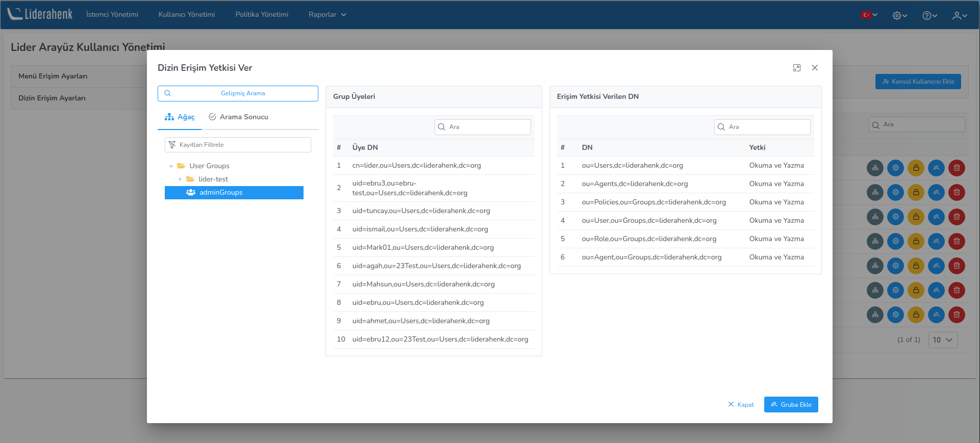The image size is (980, 443).
Task: Open Politika Yönetimi menu
Action: 262,15
